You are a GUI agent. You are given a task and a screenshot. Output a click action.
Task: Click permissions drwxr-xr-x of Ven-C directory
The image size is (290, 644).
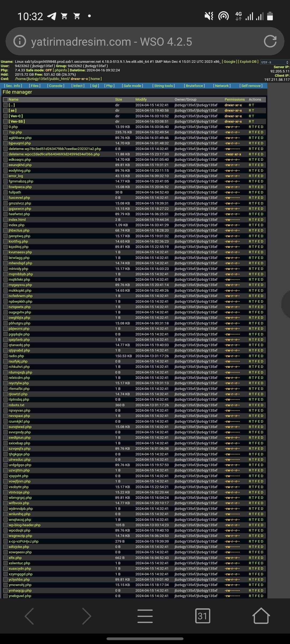233,116
